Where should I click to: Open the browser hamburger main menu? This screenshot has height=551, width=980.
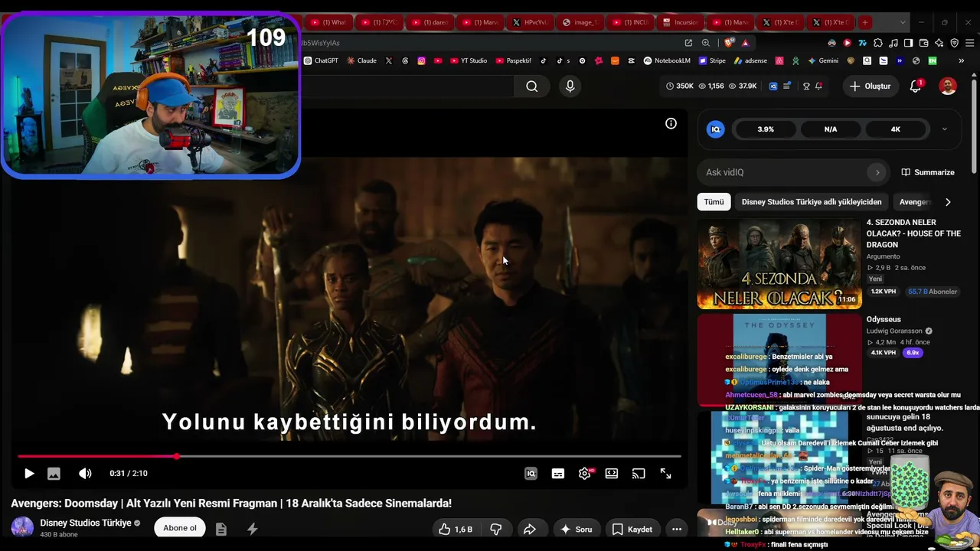pos(969,43)
